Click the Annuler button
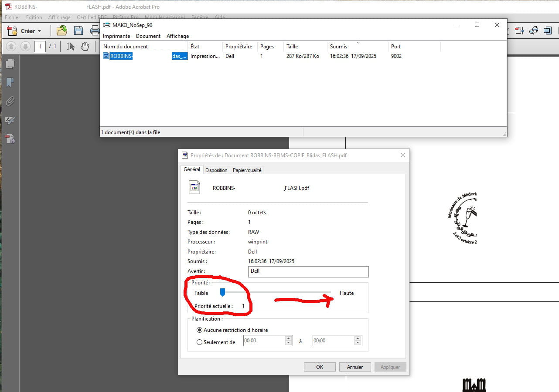This screenshot has height=392, width=559. click(x=355, y=367)
